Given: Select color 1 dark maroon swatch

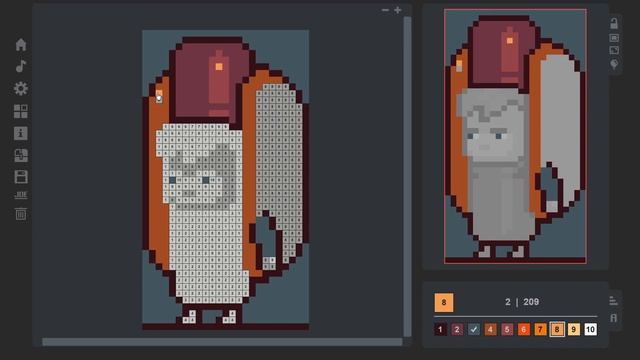Looking at the screenshot, I should [x=440, y=329].
